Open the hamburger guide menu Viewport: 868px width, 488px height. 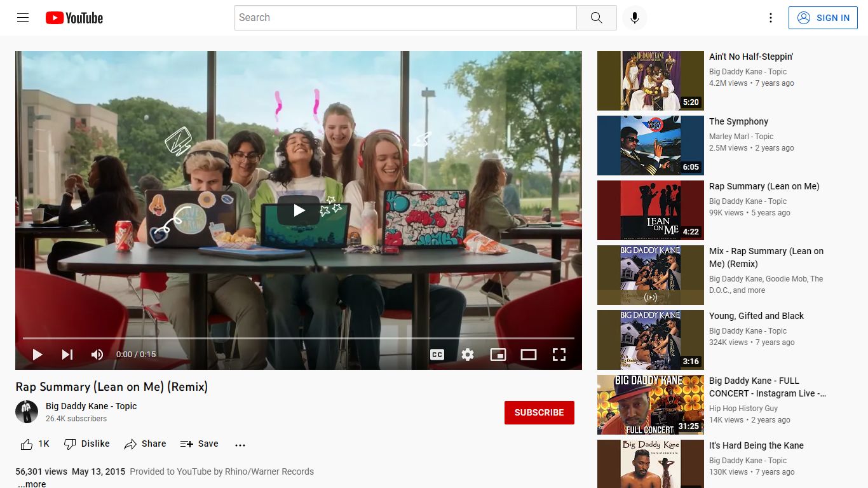coord(23,18)
